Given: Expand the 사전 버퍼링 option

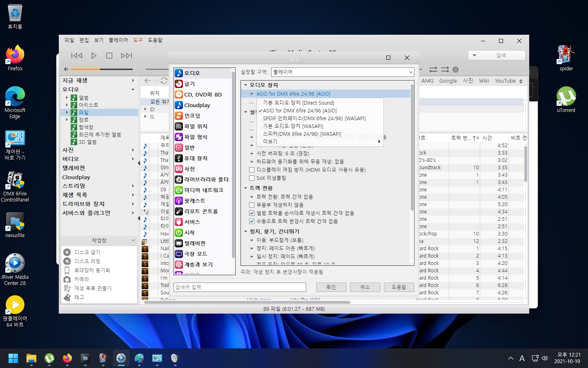Looking at the screenshot, I should tap(252, 154).
